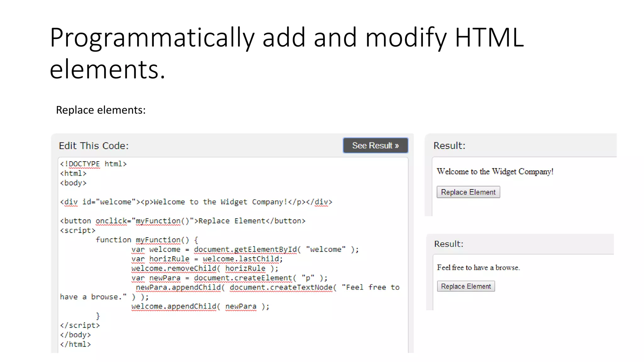The image size is (644, 362).
Task: Click the opening <script> tag line
Action: pos(78,230)
